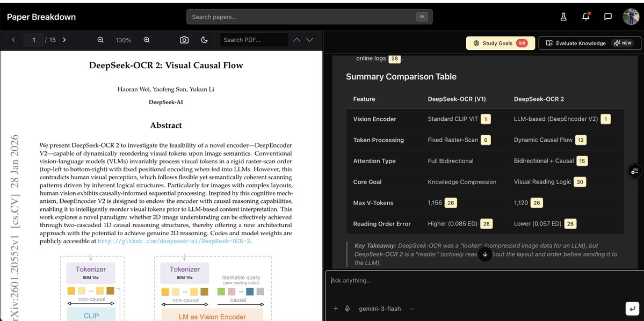644x321 pixels.
Task: Open citation 0 beside Fixed Raster-Scan
Action: coord(486,140)
